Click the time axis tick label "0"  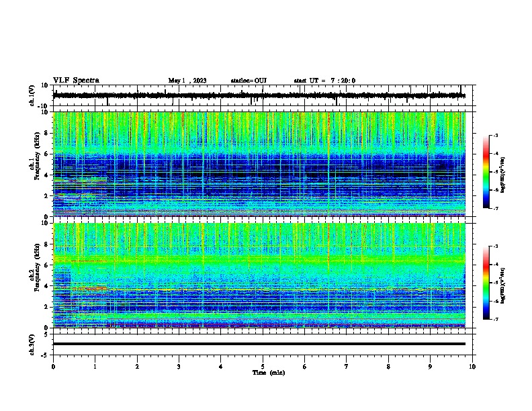click(53, 367)
